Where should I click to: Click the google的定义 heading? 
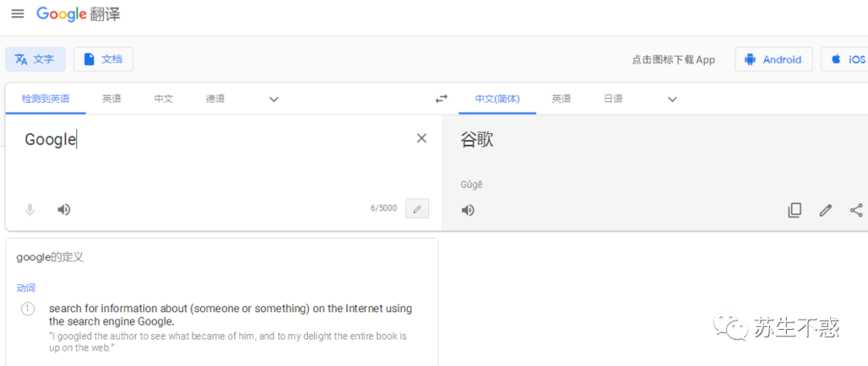tap(51, 257)
